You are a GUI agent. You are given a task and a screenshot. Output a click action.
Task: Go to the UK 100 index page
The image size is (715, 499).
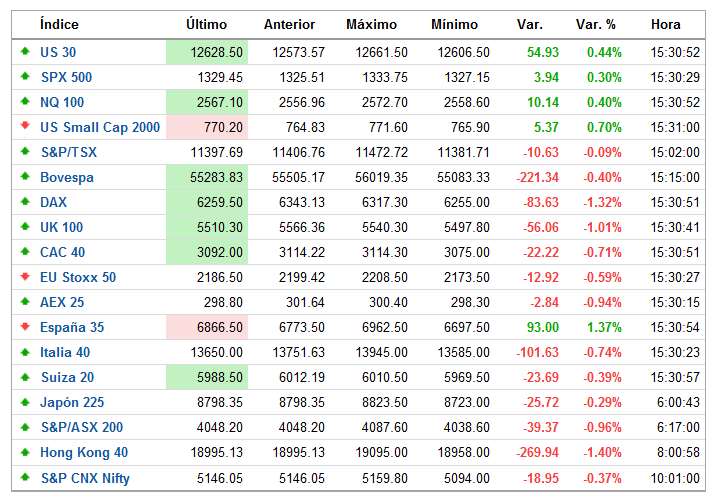tap(62, 227)
